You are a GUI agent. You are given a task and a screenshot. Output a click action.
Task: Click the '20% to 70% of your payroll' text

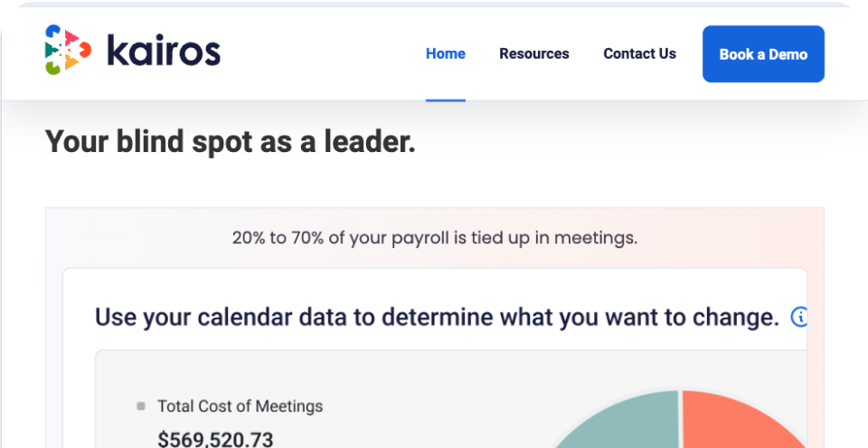coord(434,239)
